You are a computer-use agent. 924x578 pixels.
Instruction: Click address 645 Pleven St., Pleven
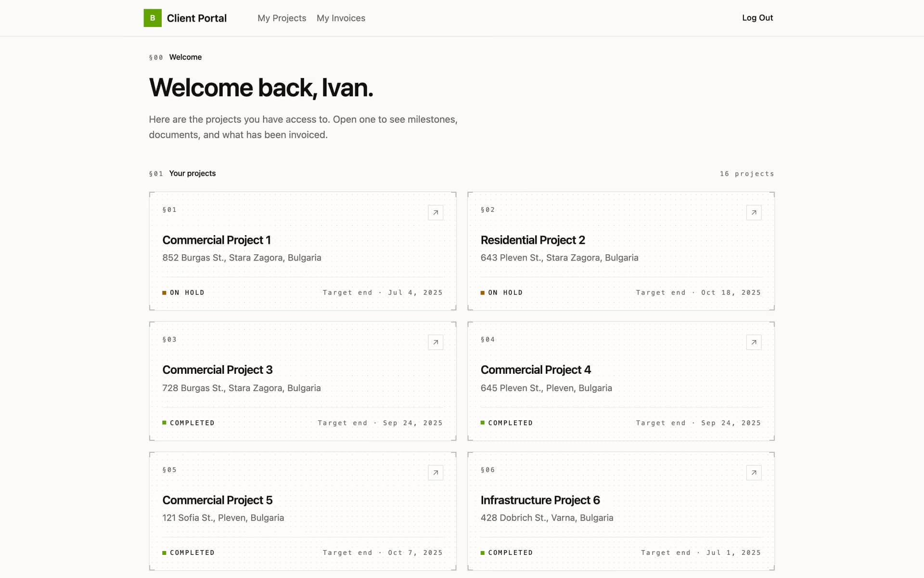coord(546,388)
